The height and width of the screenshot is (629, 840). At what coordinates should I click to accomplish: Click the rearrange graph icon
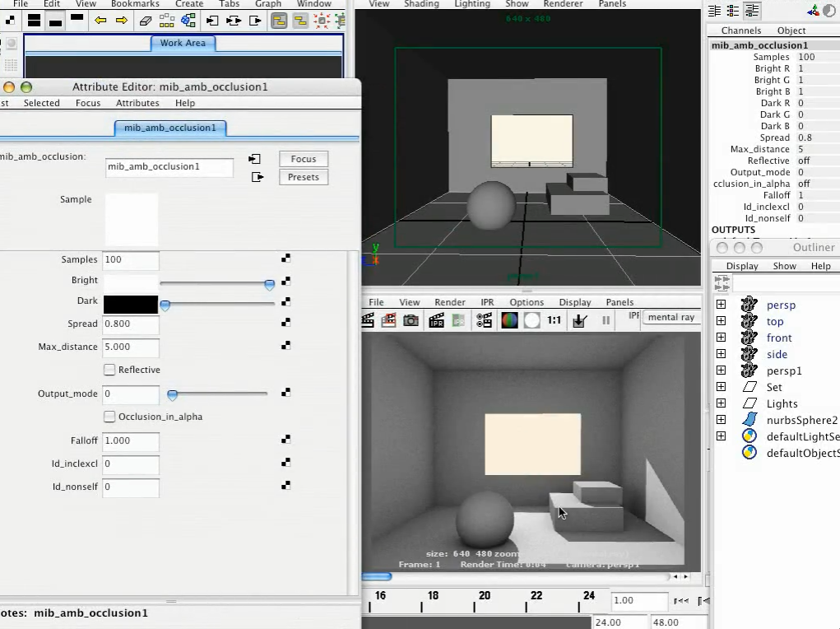pyautogui.click(x=167, y=21)
